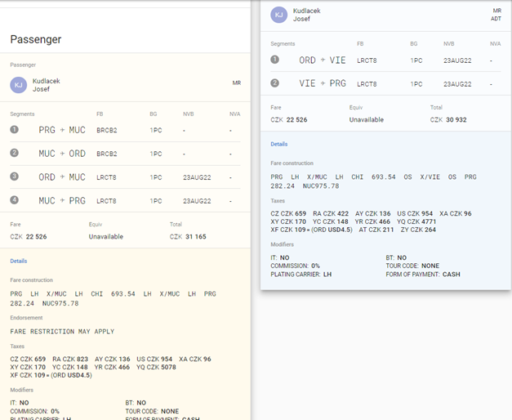Click the AT CZK 211 tax entry
512x420 pixels.
coord(376,230)
